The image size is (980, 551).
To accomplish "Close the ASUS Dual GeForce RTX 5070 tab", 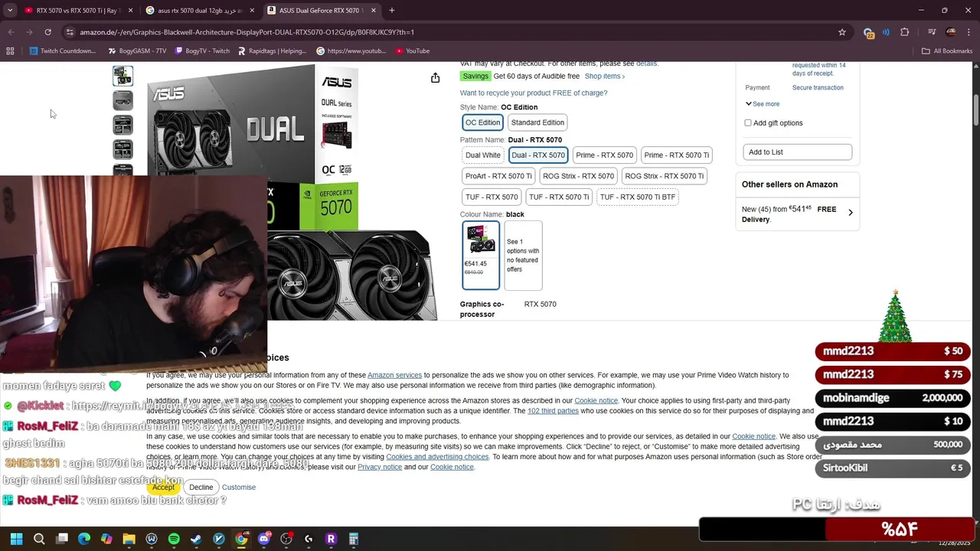I will click(374, 11).
